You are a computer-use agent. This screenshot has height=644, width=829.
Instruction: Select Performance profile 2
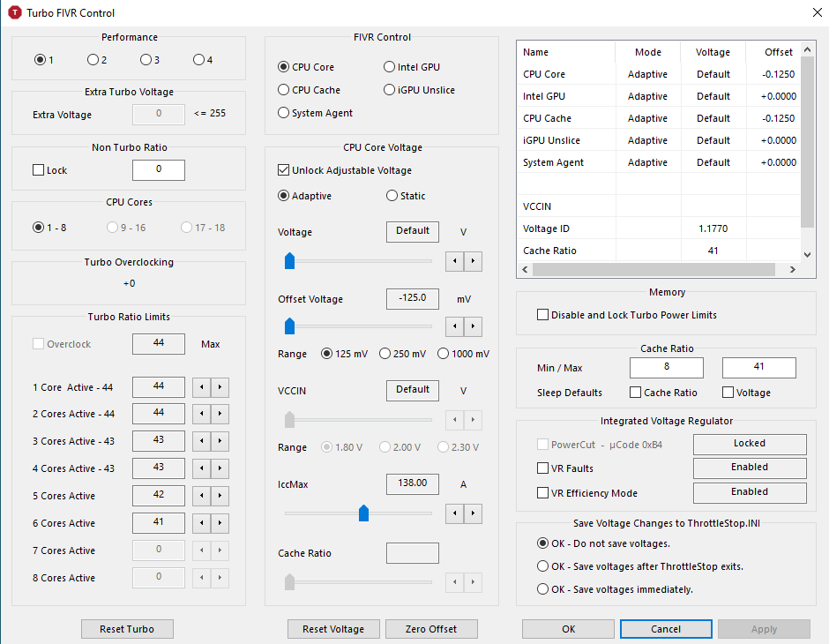coord(97,60)
